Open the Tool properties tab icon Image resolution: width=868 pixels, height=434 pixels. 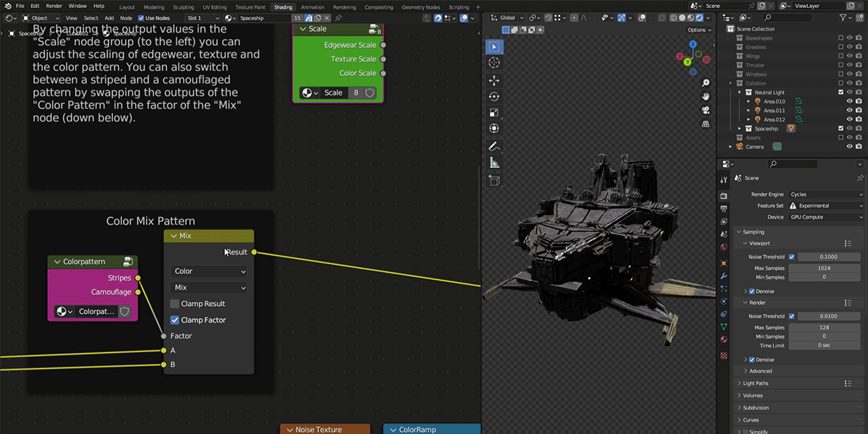coord(724,179)
